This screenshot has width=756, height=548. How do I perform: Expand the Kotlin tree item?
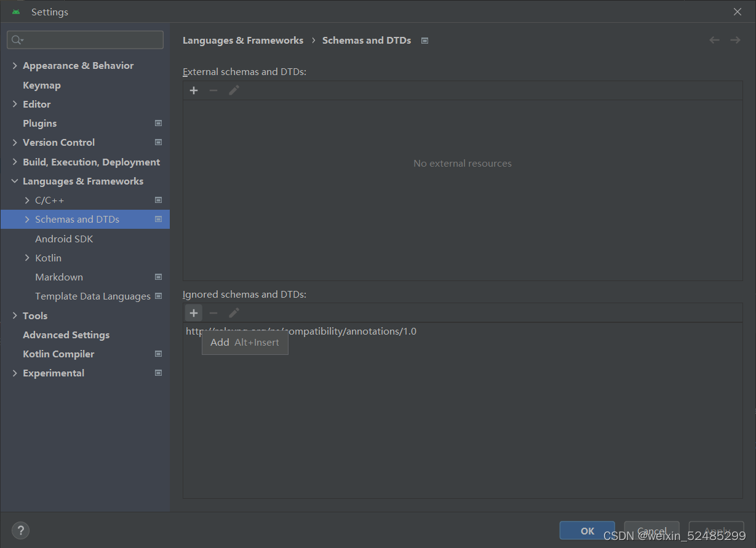[26, 258]
